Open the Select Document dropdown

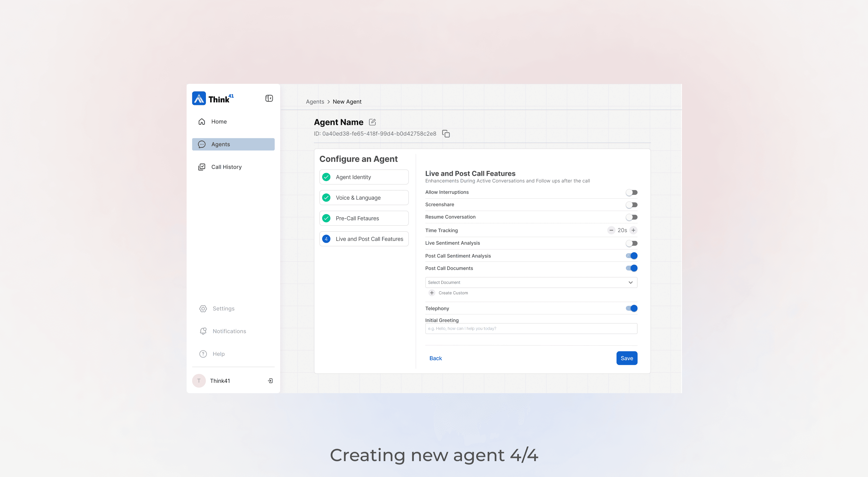click(531, 282)
